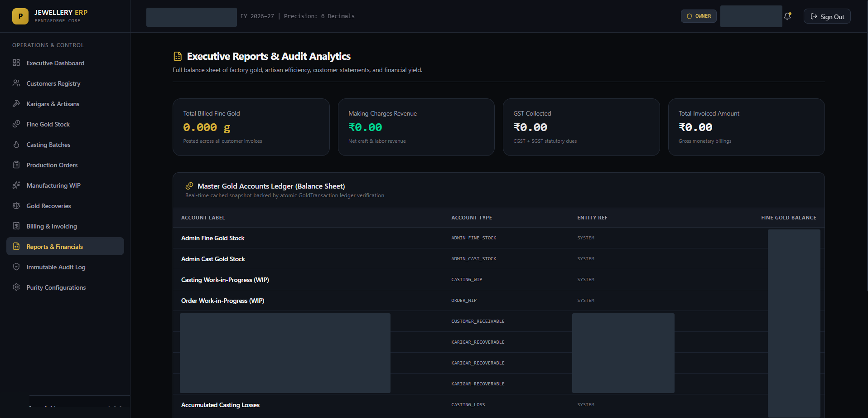
Task: Click Accumulated Casting Losses row label
Action: [x=220, y=405]
